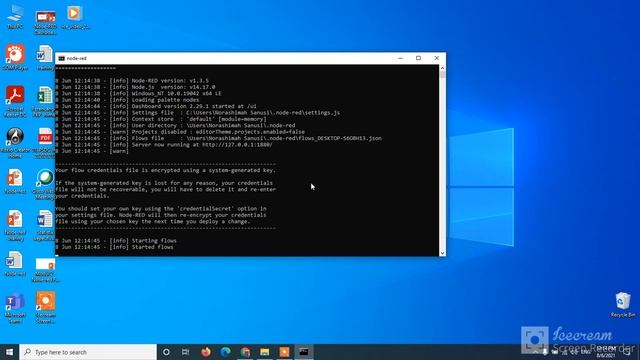Click the 'Server now running at http://127.0.0.1:1880/' line
This screenshot has width=640, height=360.
coord(164,144)
